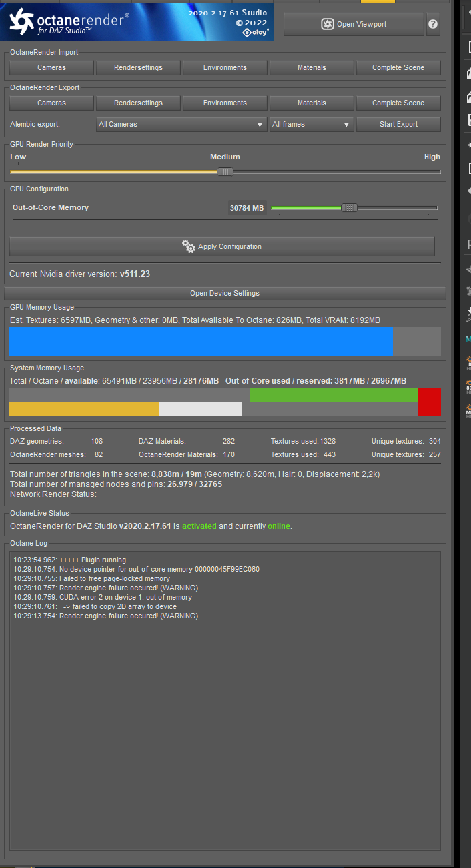Click the 'Plugin running' log line

(71, 560)
